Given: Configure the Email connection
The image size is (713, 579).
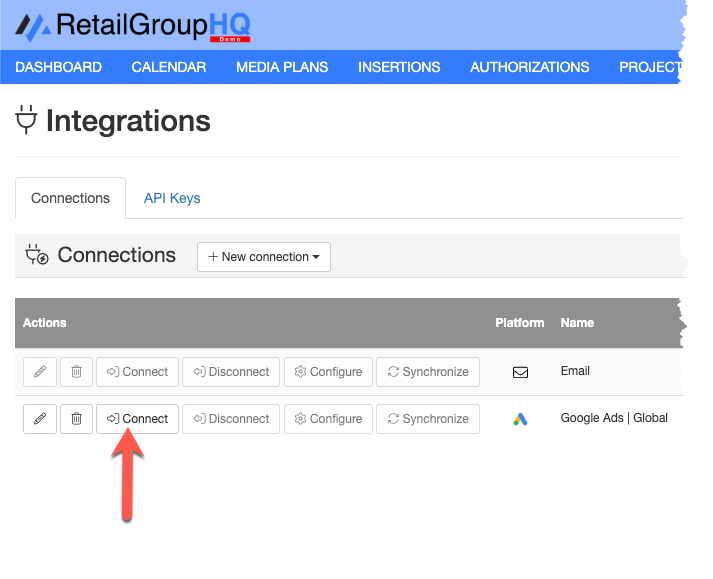Looking at the screenshot, I should coord(328,372).
